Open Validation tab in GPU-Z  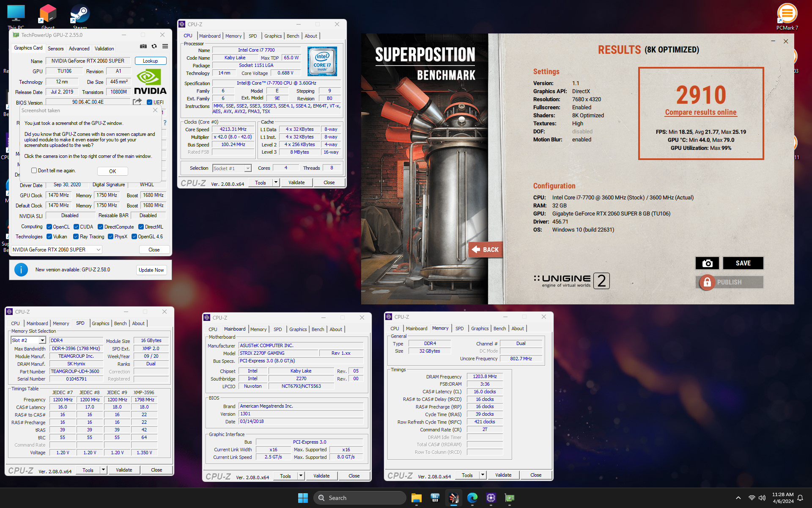click(x=104, y=49)
